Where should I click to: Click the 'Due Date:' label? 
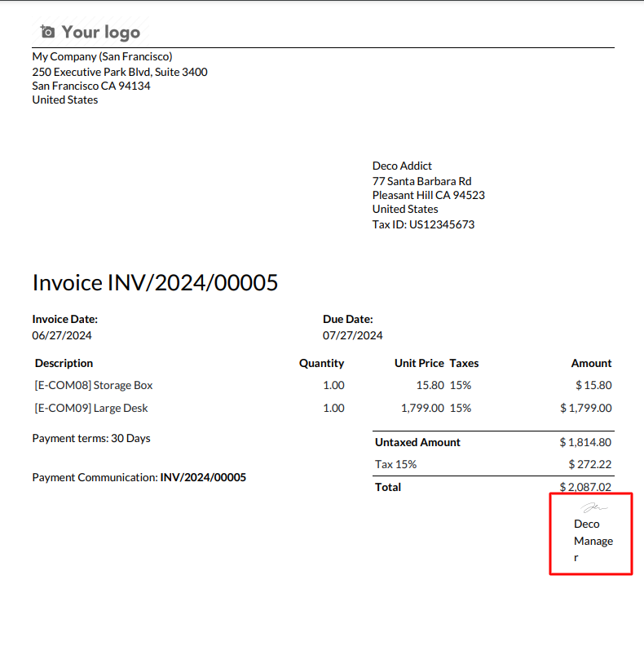pyautogui.click(x=347, y=319)
